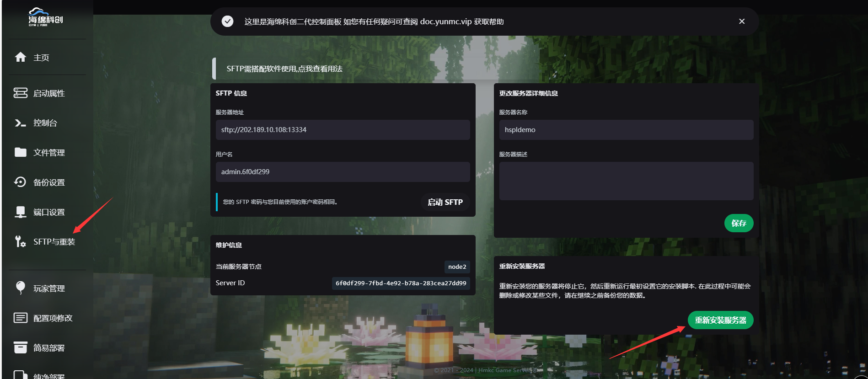Focus the server description text area

[x=626, y=181]
